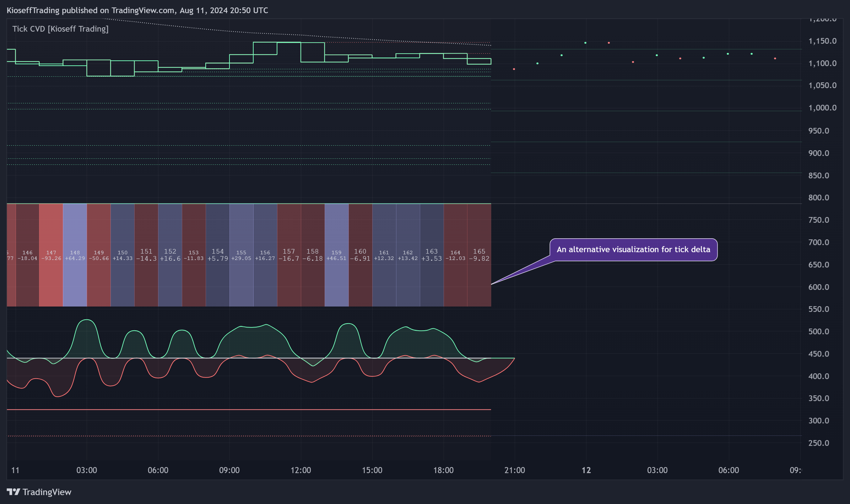This screenshot has width=850, height=504.
Task: Click delta cell 161 showing +12.32
Action: (x=384, y=255)
